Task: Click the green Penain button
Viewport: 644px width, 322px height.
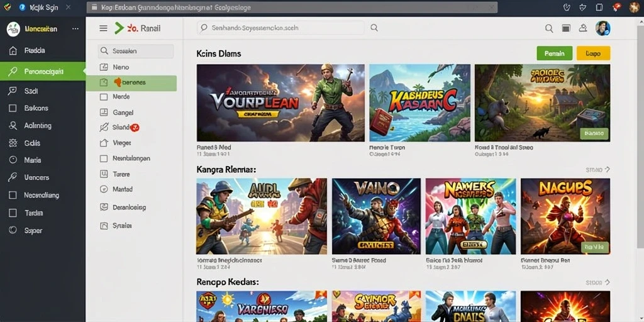Action: [x=554, y=53]
